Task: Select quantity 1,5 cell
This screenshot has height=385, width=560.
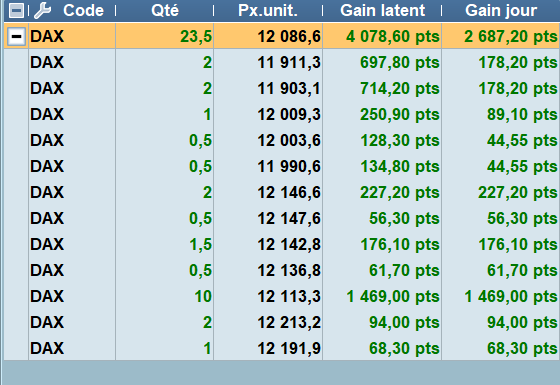Action: pyautogui.click(x=201, y=244)
